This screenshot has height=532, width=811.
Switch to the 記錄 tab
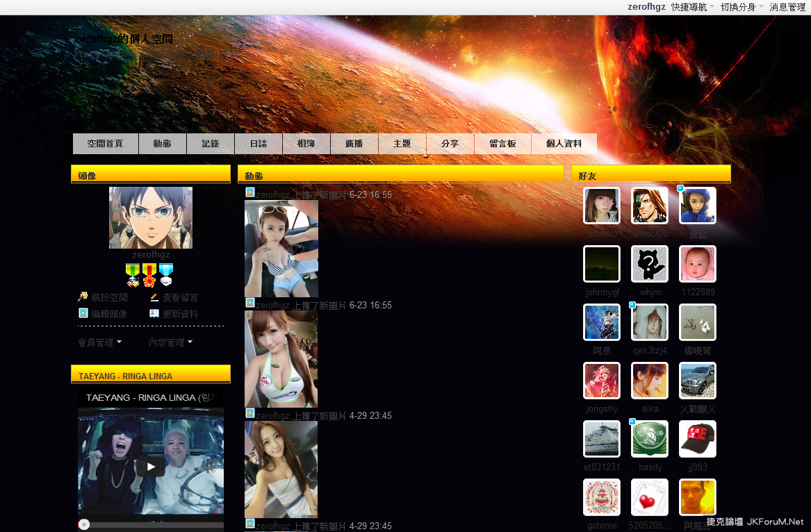pyautogui.click(x=211, y=144)
